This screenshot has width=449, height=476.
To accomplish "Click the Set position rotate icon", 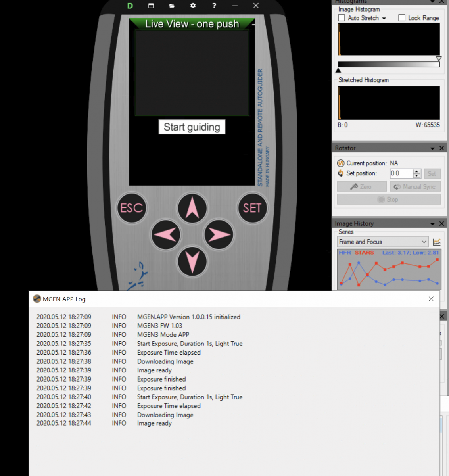I will coord(341,173).
